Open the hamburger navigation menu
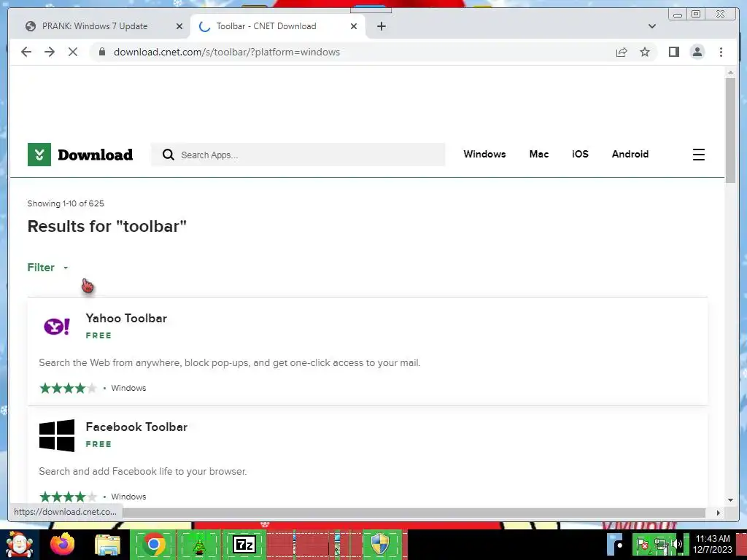Image resolution: width=747 pixels, height=560 pixels. [x=698, y=155]
